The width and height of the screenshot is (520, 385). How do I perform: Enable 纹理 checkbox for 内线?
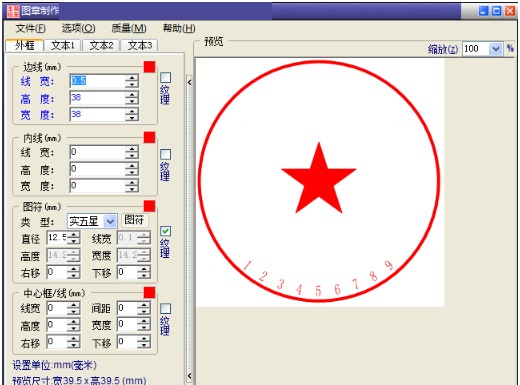coord(166,154)
